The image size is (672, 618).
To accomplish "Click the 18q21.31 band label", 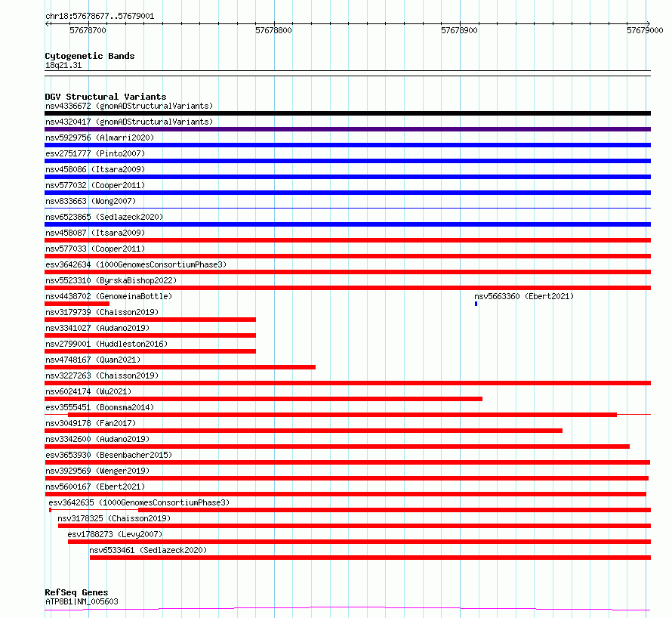I will coord(63,65).
